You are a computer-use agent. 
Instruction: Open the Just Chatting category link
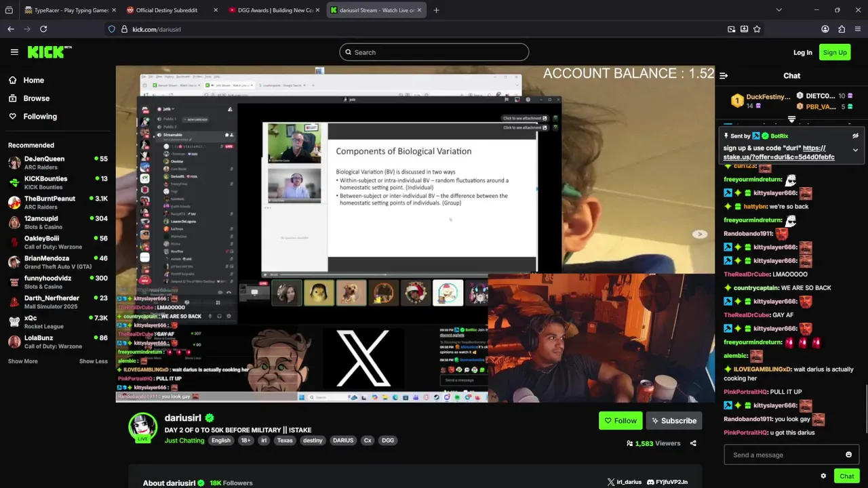click(184, 441)
